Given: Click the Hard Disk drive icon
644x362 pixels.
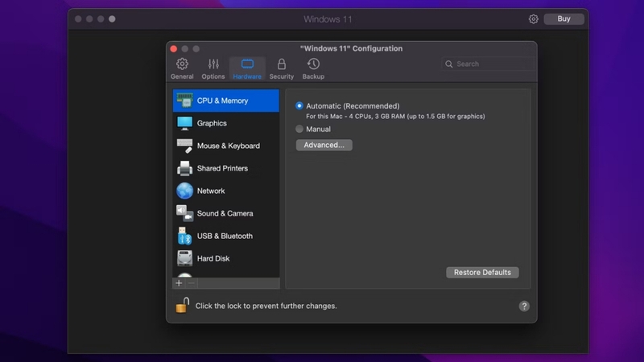Looking at the screenshot, I should click(185, 258).
